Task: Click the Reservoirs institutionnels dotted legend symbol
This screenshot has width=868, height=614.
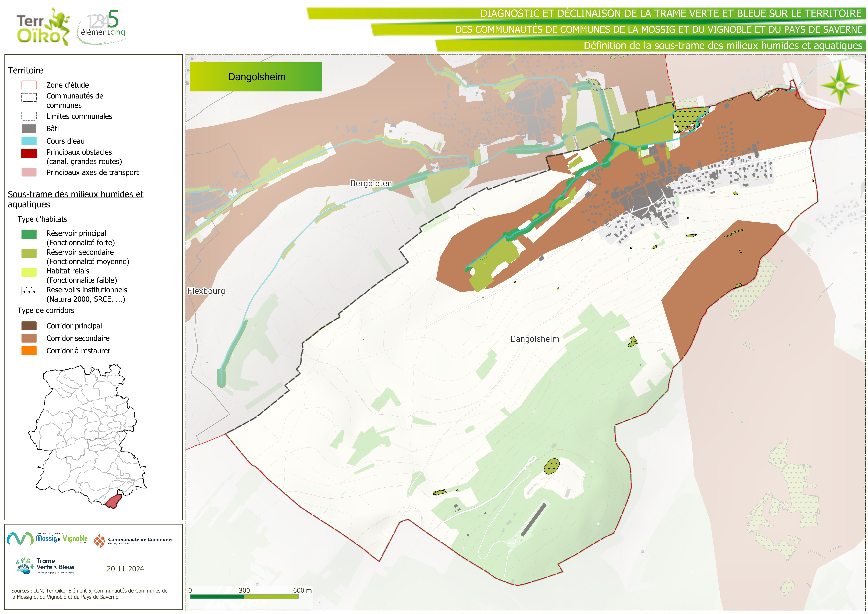Action: (29, 291)
